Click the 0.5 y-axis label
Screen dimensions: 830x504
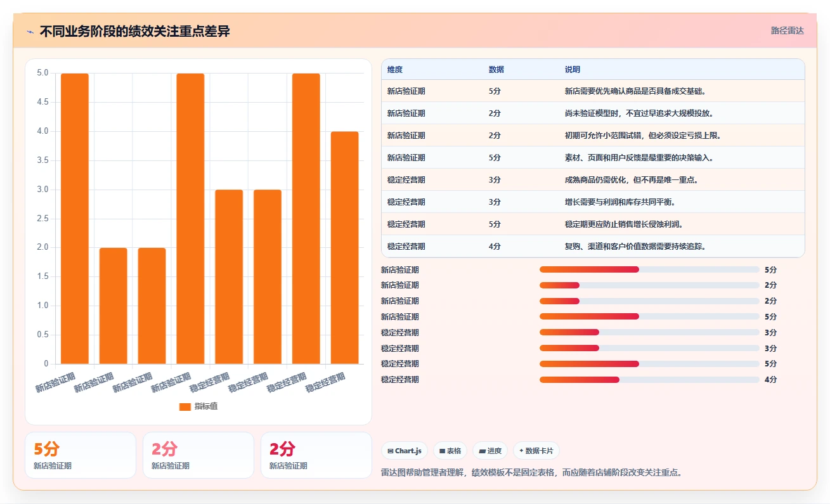42,335
